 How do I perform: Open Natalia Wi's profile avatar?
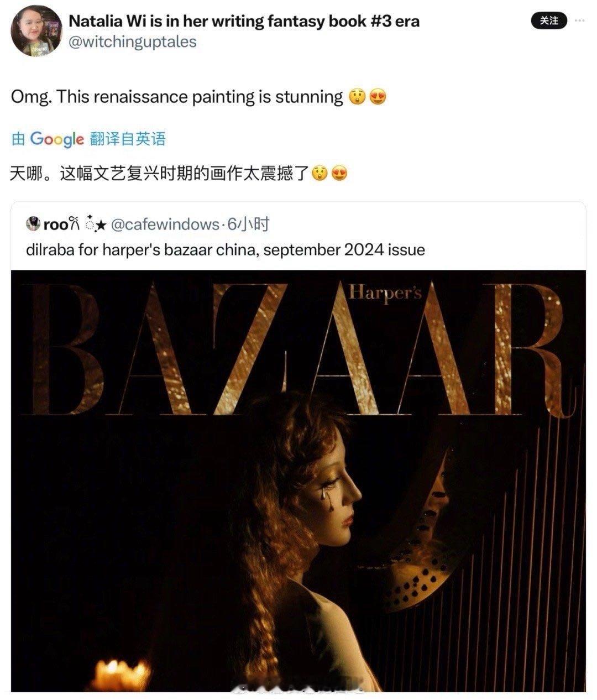pos(36,32)
